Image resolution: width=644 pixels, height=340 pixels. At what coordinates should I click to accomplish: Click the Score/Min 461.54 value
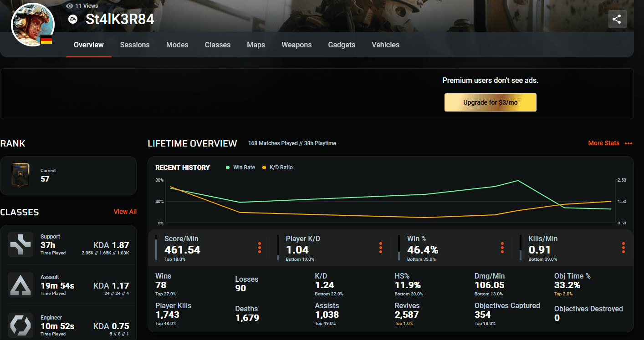point(182,250)
